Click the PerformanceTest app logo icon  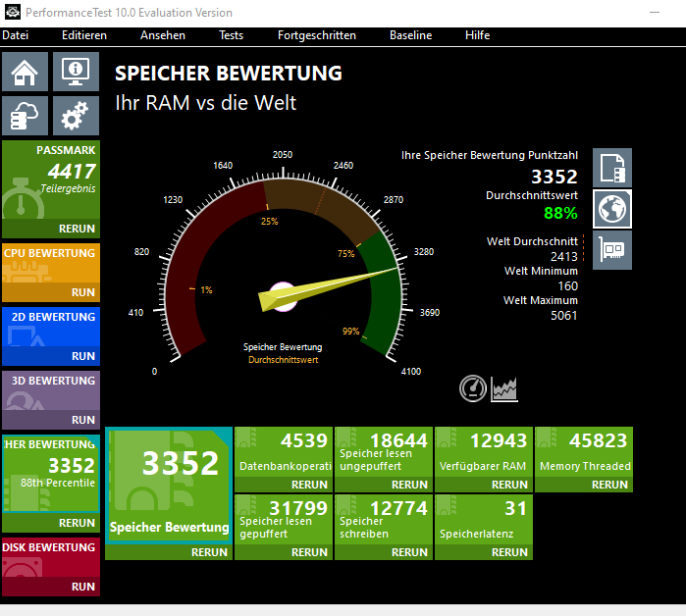coord(12,12)
